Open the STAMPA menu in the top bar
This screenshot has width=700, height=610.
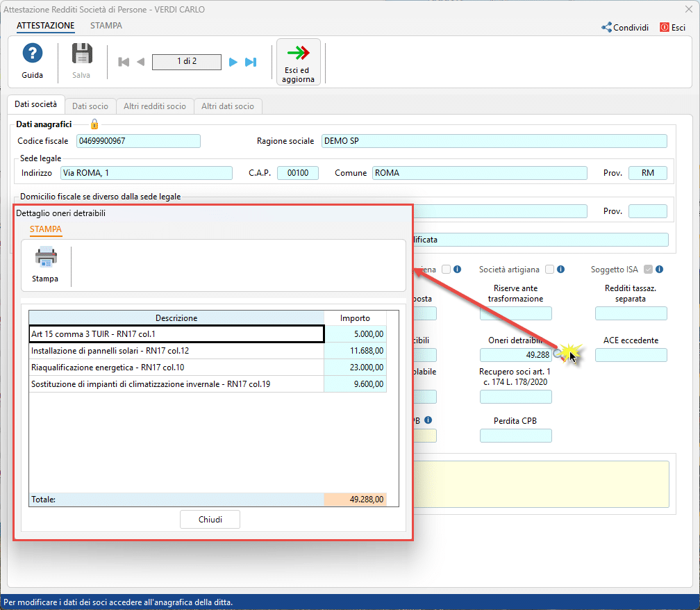[x=106, y=26]
